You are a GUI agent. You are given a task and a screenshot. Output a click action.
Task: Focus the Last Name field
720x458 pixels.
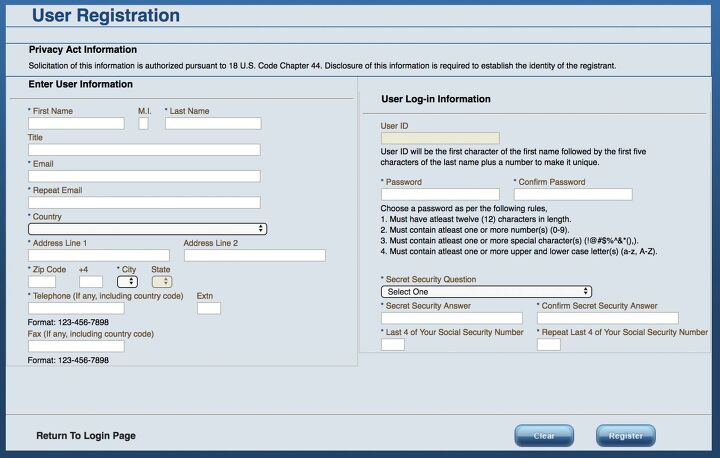(213, 123)
